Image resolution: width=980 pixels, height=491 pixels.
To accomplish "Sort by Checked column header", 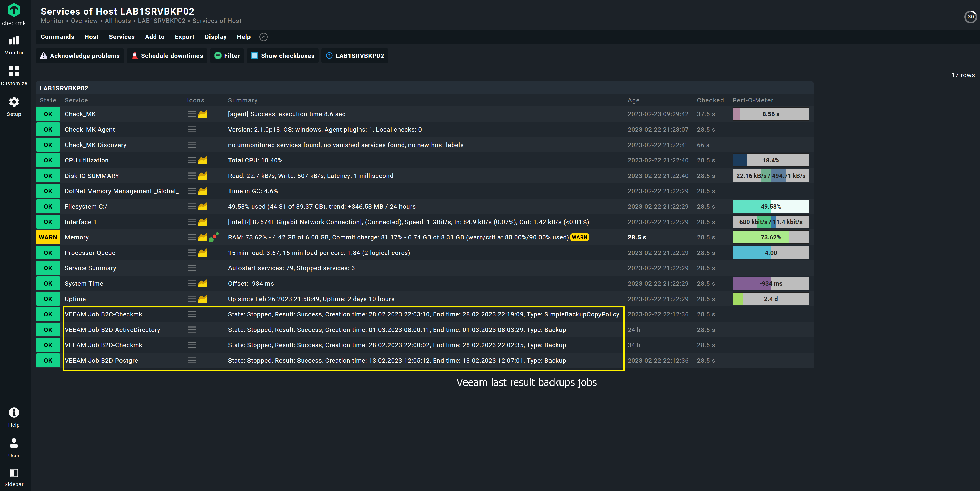I will click(710, 101).
